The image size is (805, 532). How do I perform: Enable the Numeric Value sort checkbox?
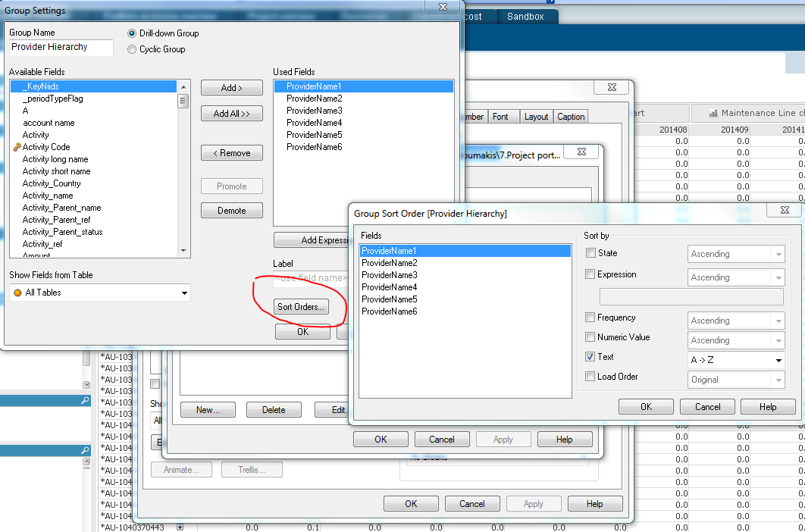[590, 337]
